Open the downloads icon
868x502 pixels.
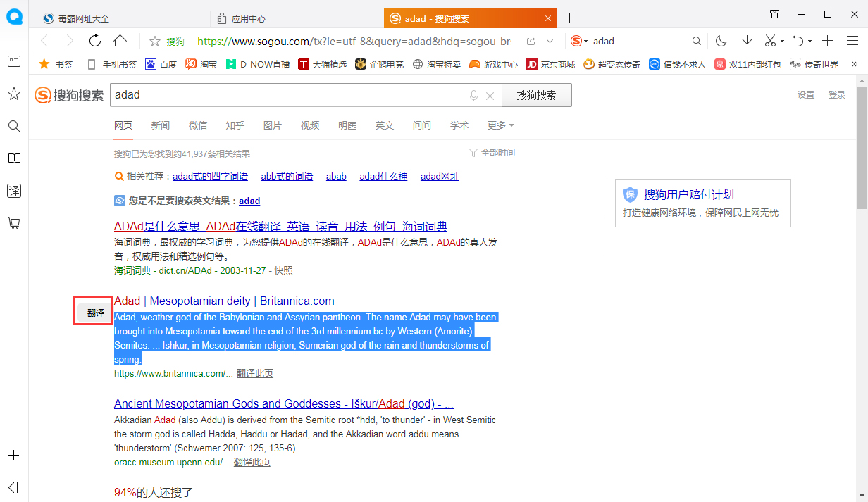click(x=747, y=41)
